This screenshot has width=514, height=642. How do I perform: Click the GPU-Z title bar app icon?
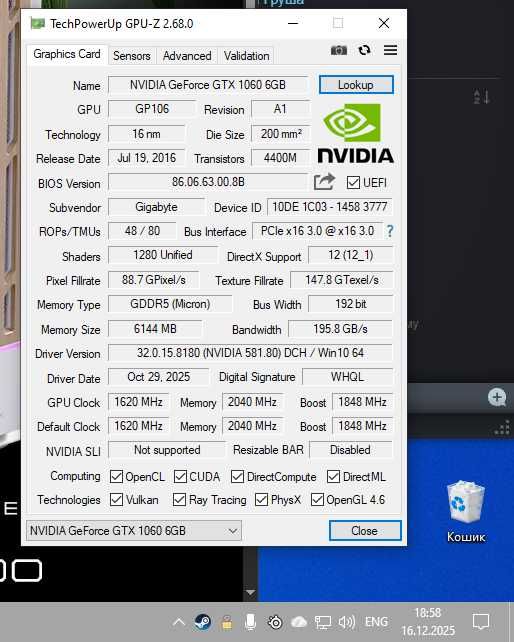point(38,23)
